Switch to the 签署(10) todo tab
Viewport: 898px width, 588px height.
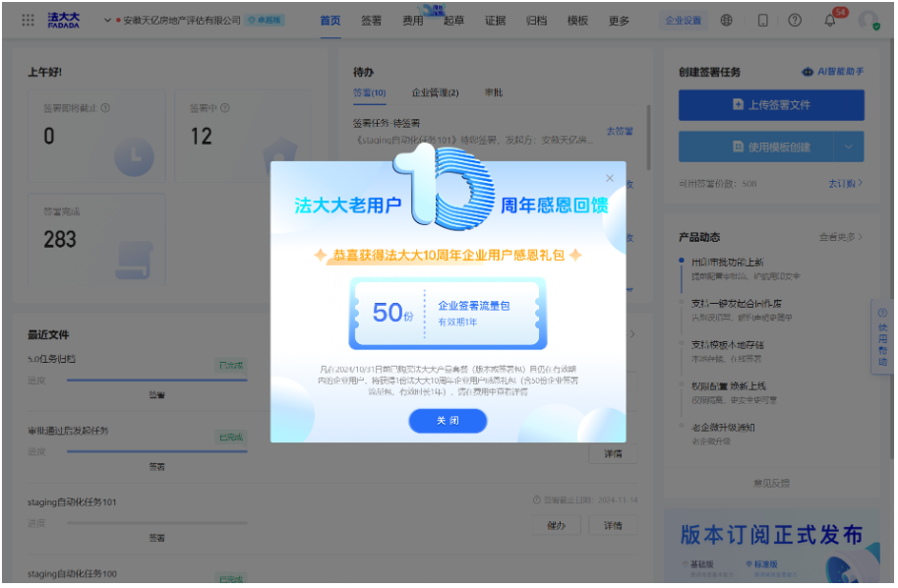[370, 92]
